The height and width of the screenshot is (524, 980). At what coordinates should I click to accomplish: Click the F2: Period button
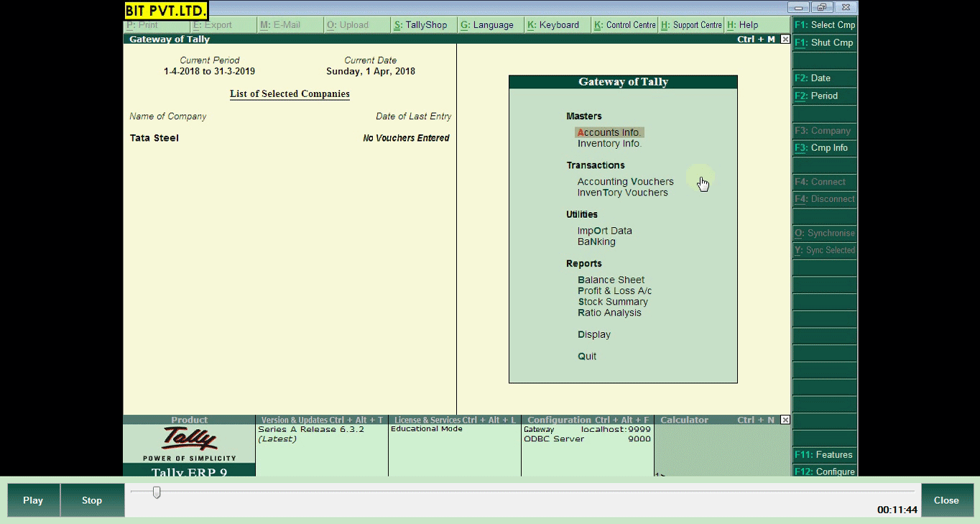[x=824, y=96]
